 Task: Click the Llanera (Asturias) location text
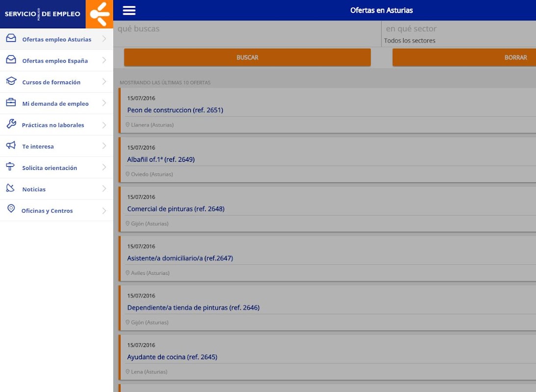point(152,125)
